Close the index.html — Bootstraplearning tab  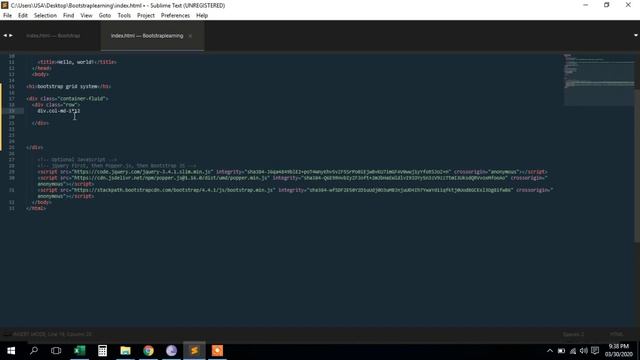(190, 36)
